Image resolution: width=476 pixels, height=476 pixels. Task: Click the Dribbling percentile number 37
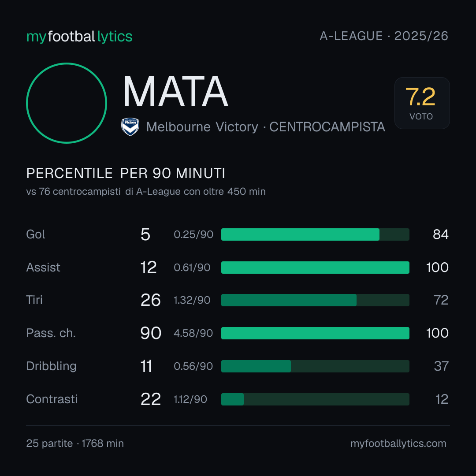point(441,366)
